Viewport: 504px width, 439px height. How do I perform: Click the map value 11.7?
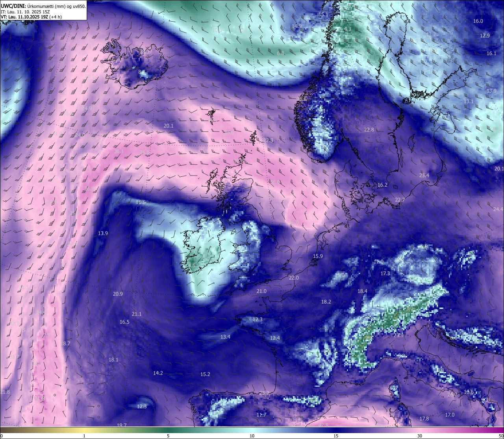(261, 415)
